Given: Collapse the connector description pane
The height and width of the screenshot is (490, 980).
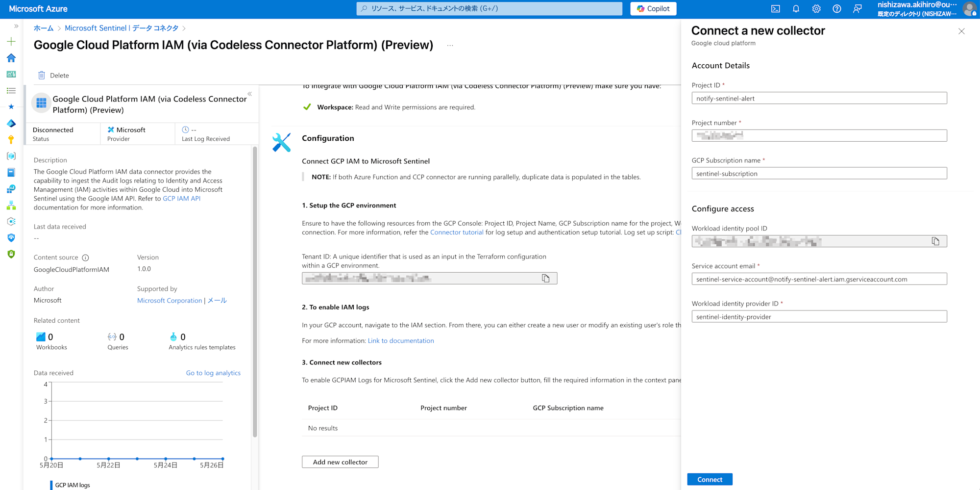Looking at the screenshot, I should coord(250,94).
